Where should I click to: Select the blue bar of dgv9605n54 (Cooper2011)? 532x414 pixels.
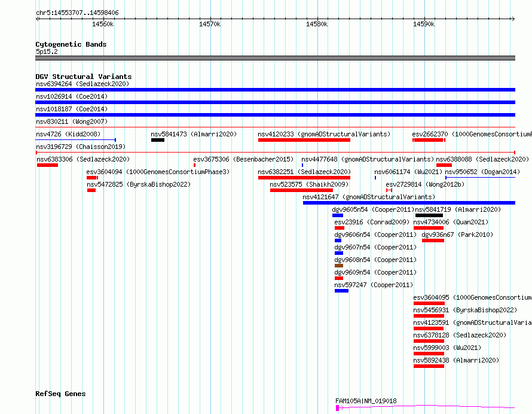338,215
